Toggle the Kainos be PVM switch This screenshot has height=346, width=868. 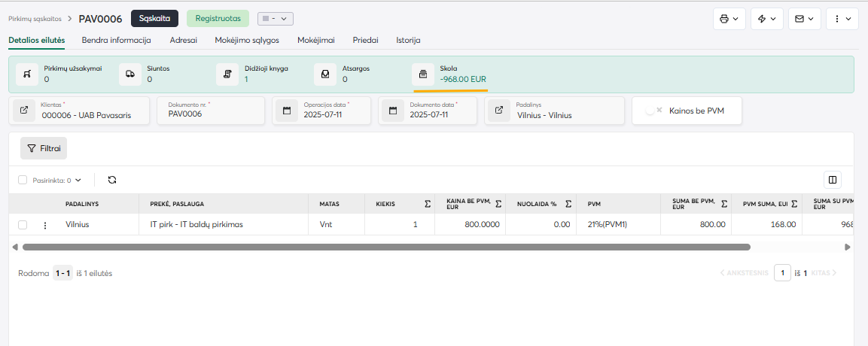click(653, 111)
